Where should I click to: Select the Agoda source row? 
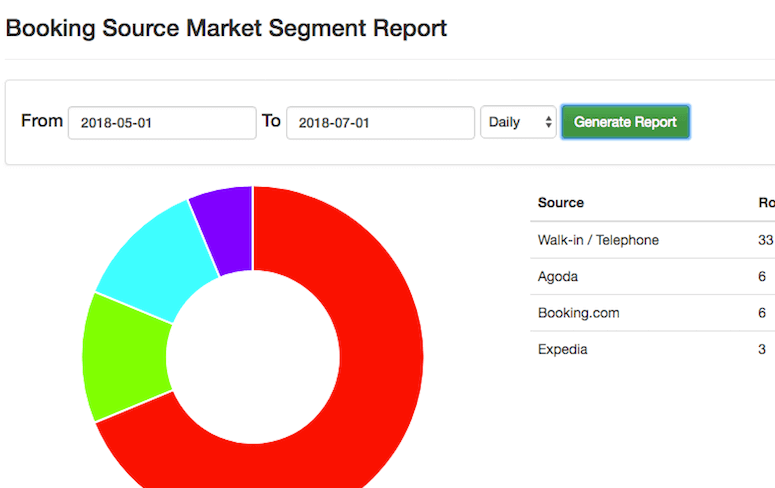(558, 276)
